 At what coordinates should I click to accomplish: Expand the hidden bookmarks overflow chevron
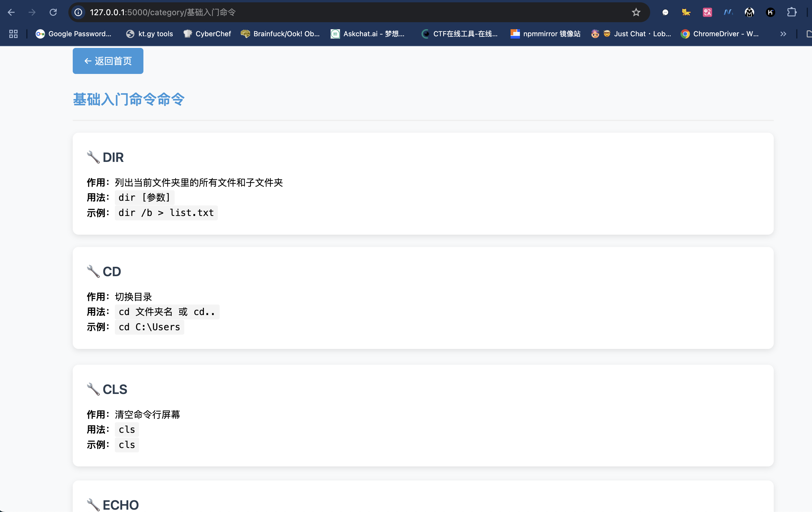(783, 34)
